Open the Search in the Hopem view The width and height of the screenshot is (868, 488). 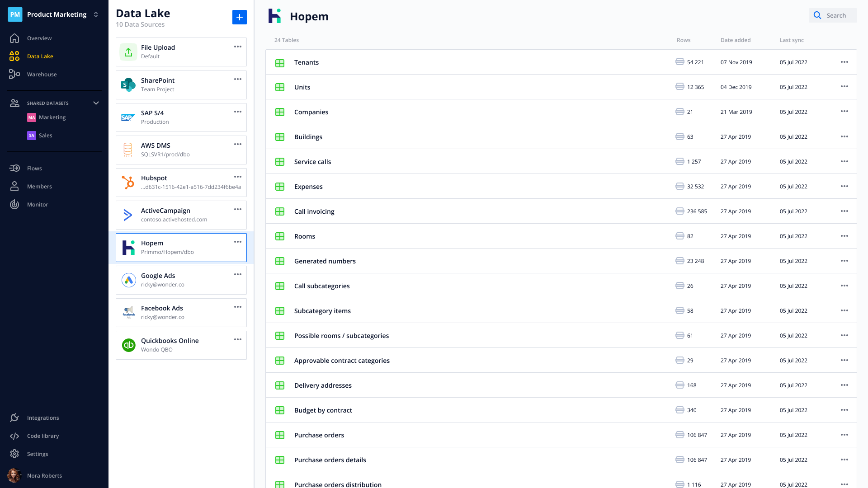[832, 15]
